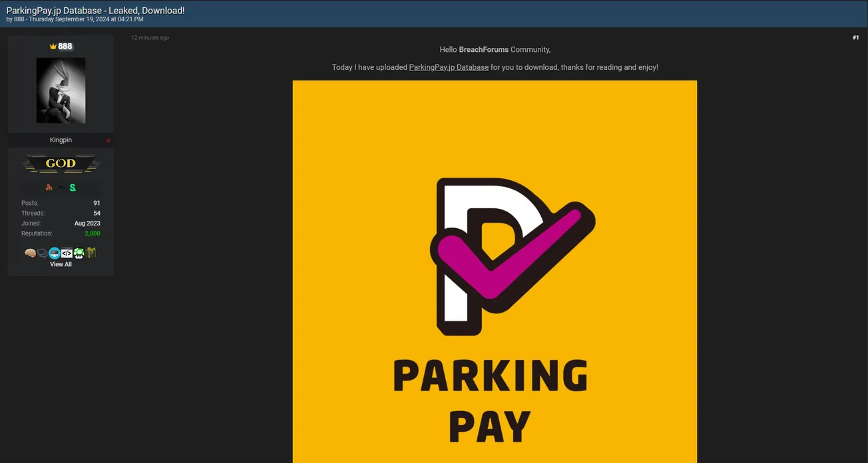Click the gold crown next to username 888
The width and height of the screenshot is (868, 463).
tap(53, 47)
